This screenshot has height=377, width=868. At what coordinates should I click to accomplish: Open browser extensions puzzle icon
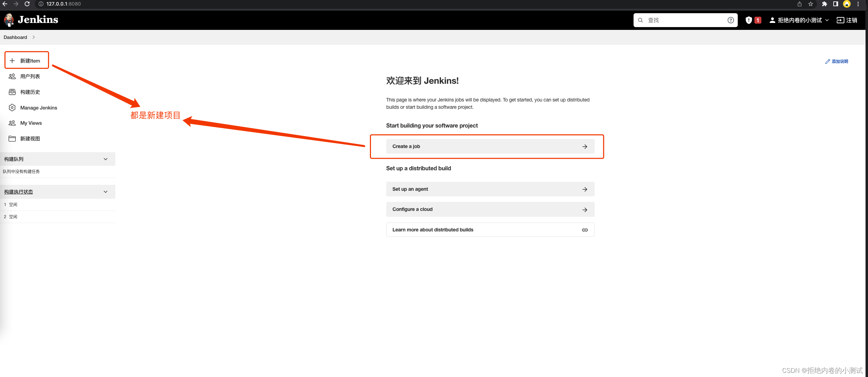coord(824,4)
